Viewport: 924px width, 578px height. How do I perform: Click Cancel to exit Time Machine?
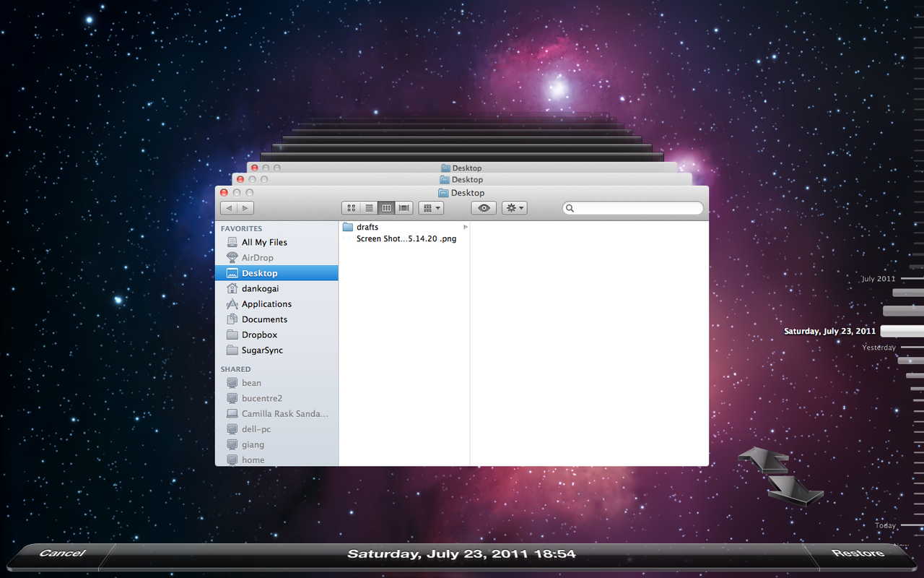click(62, 553)
